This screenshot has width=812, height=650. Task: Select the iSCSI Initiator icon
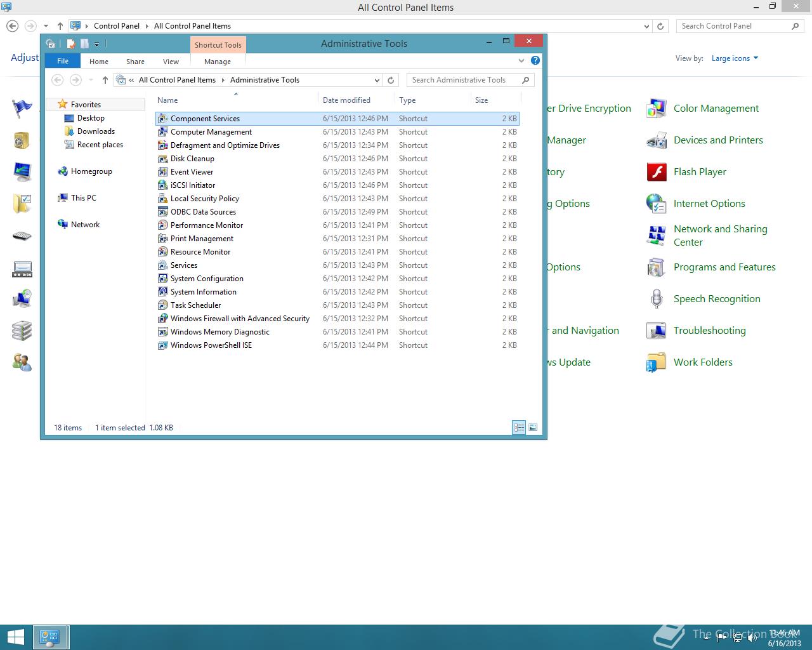[162, 185]
